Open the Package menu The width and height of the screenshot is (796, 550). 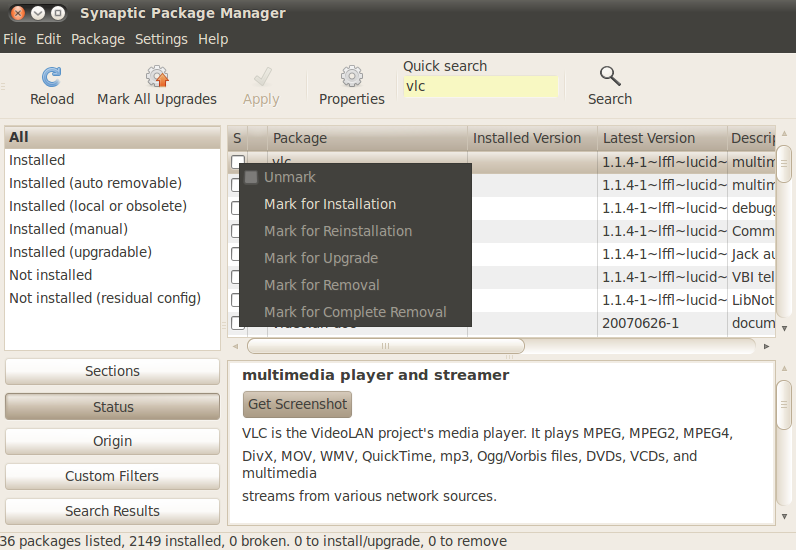(x=99, y=39)
